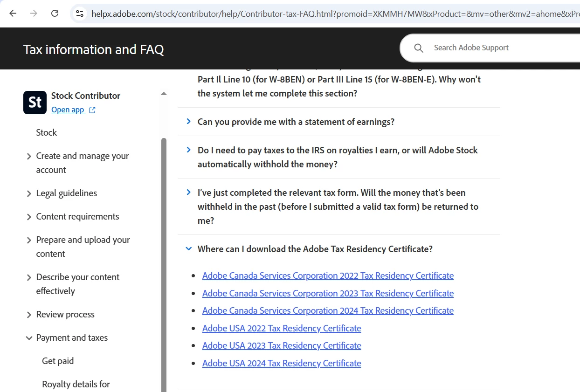Expand Review process chevron
The height and width of the screenshot is (392, 580).
[29, 315]
